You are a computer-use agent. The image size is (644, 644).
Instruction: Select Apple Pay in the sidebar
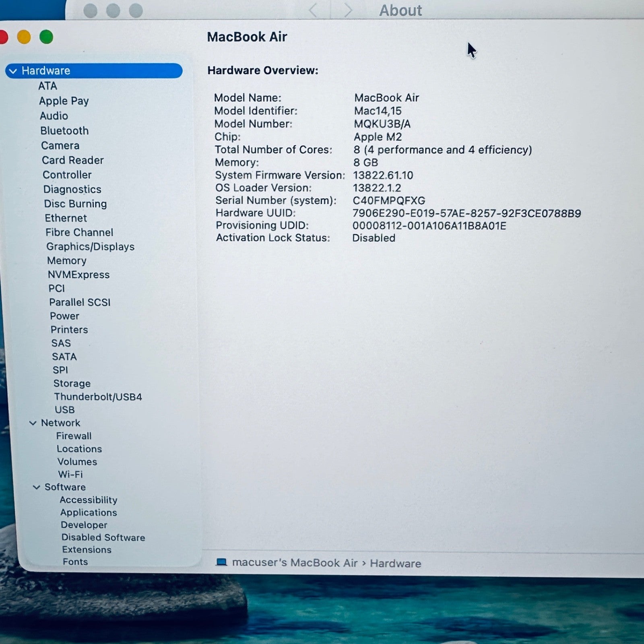tap(64, 101)
